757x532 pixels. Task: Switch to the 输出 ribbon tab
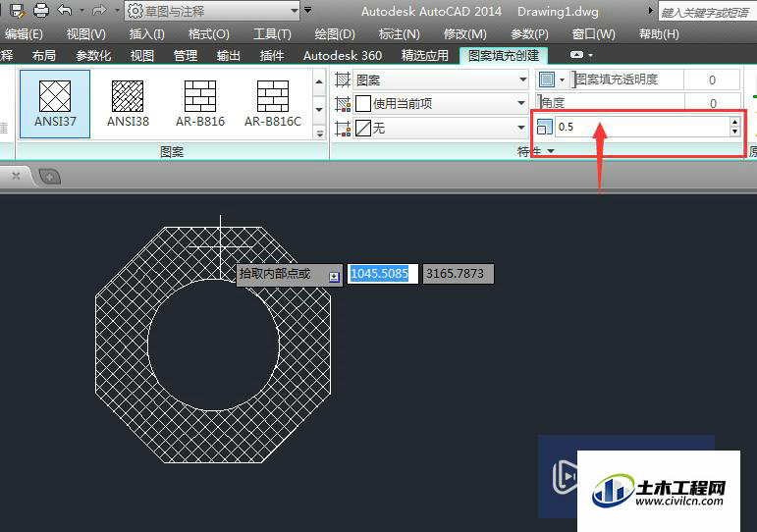(x=229, y=56)
